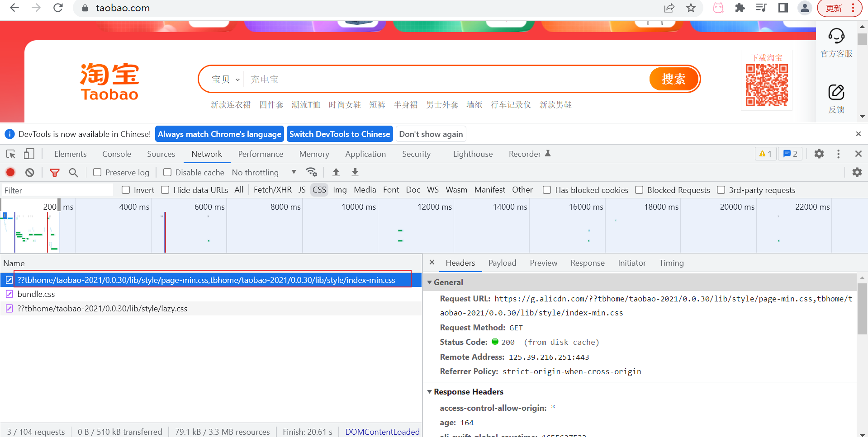The width and height of the screenshot is (868, 437).
Task: Clear the network request log
Action: click(x=29, y=172)
